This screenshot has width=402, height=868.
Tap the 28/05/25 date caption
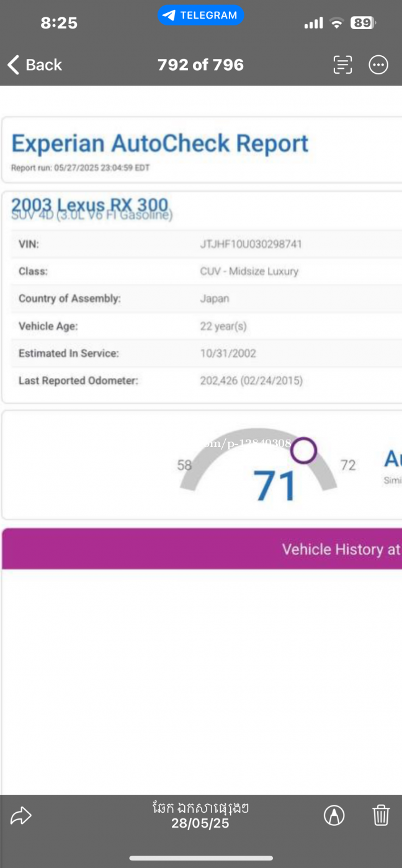[x=200, y=823]
